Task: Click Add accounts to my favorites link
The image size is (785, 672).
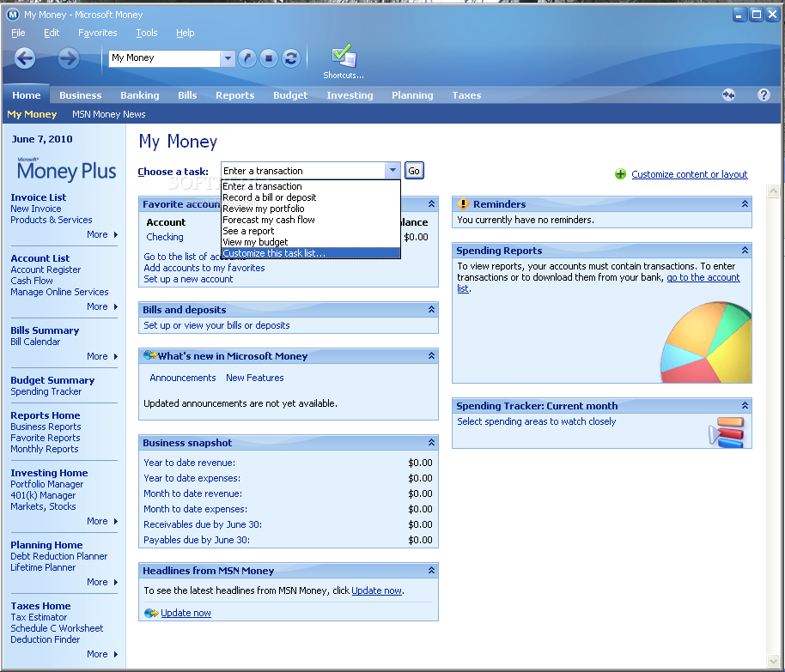Action: (204, 268)
